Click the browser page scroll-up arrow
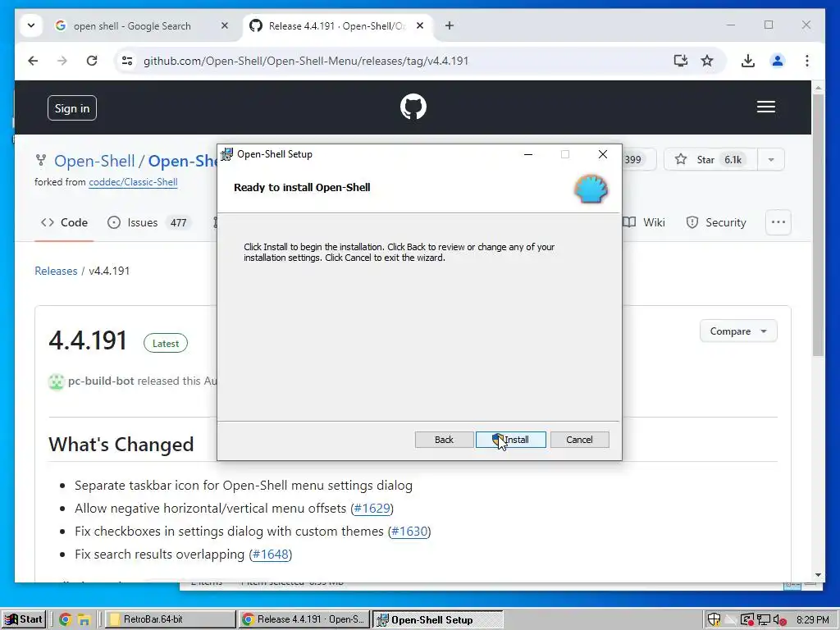This screenshot has width=840, height=630. [818, 87]
